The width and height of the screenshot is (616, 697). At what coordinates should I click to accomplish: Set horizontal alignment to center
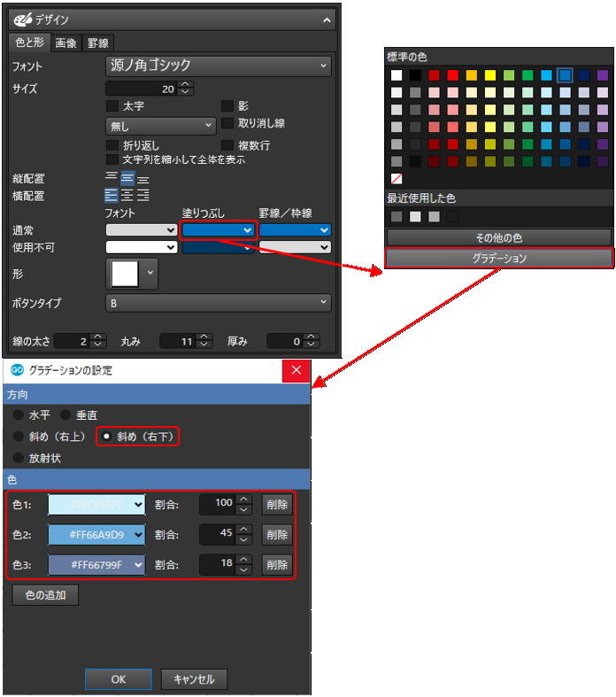pyautogui.click(x=127, y=195)
